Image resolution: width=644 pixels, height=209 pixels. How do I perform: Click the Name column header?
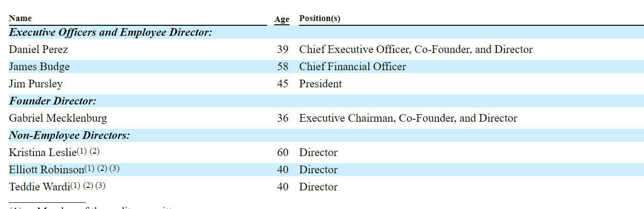(20, 18)
